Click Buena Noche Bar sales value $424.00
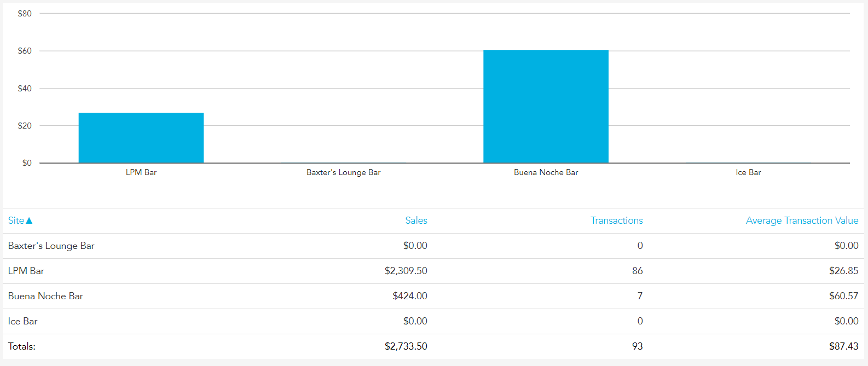 410,296
